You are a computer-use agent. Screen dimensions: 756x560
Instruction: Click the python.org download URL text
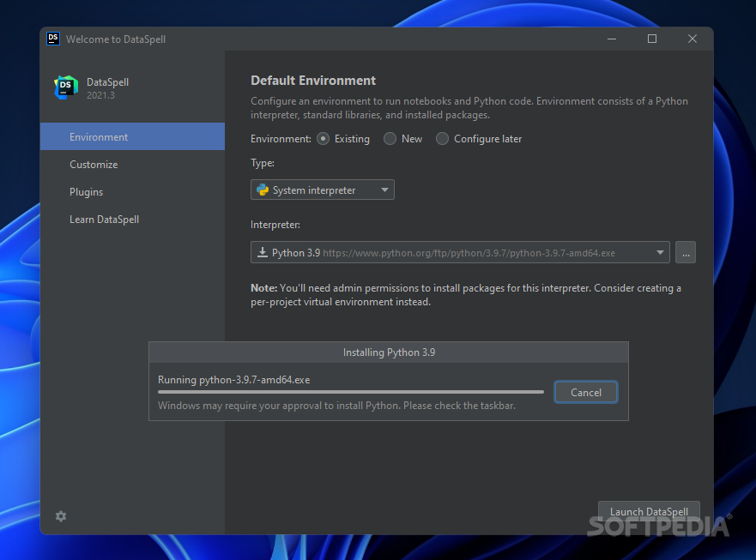pos(469,253)
